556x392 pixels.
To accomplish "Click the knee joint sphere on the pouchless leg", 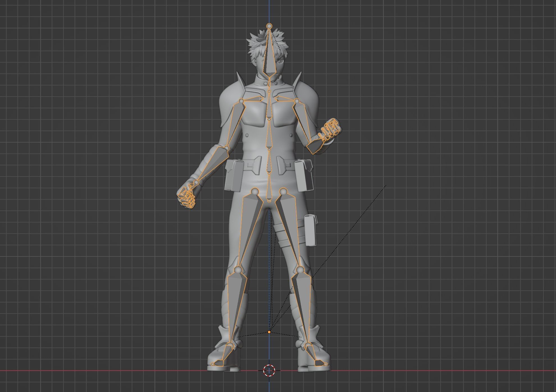I will point(238,270).
